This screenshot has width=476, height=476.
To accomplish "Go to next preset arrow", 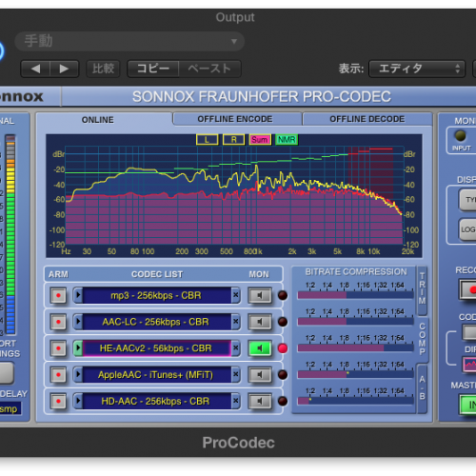I will point(64,69).
